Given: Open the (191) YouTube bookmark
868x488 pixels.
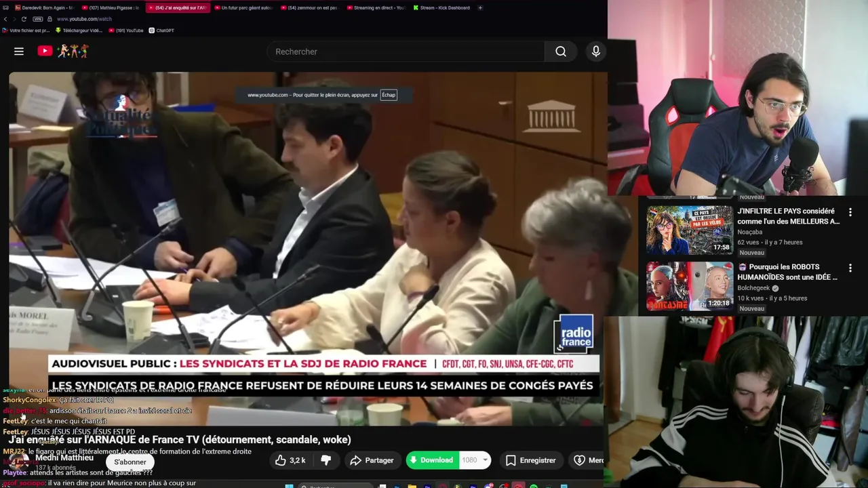Looking at the screenshot, I should click(x=125, y=30).
